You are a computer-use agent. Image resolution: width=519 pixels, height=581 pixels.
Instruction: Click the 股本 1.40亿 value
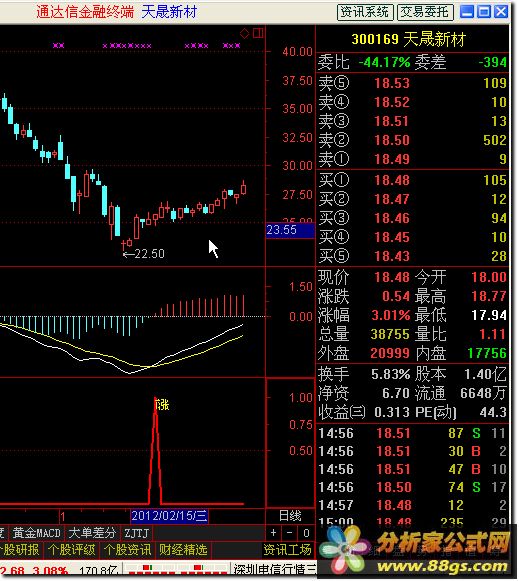(486, 375)
